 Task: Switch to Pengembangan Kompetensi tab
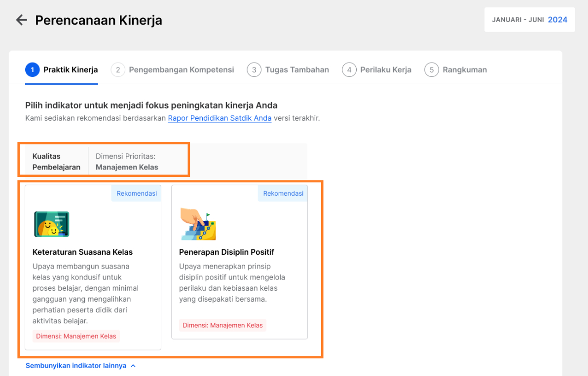(182, 69)
